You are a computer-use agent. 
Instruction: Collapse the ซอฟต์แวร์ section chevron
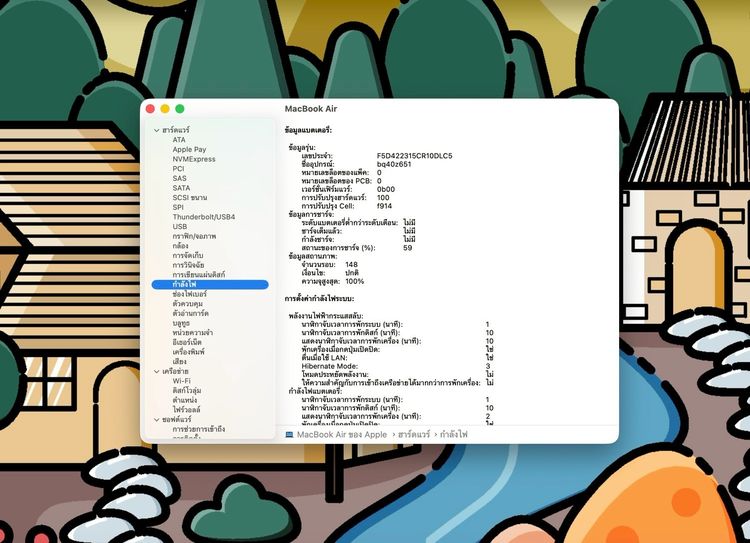tap(156, 420)
